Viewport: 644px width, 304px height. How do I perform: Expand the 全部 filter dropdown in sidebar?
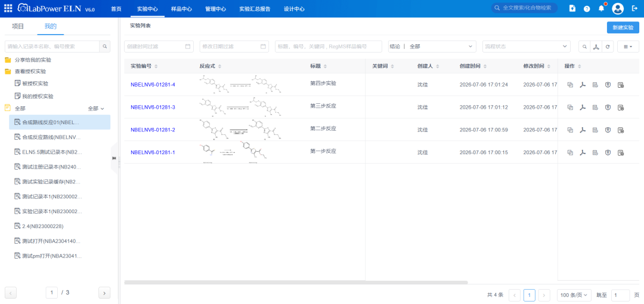point(96,109)
